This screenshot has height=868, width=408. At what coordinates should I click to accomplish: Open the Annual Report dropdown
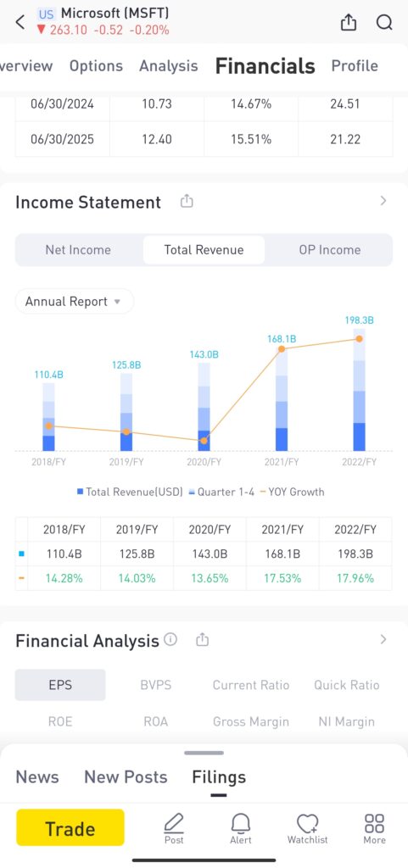click(x=74, y=302)
